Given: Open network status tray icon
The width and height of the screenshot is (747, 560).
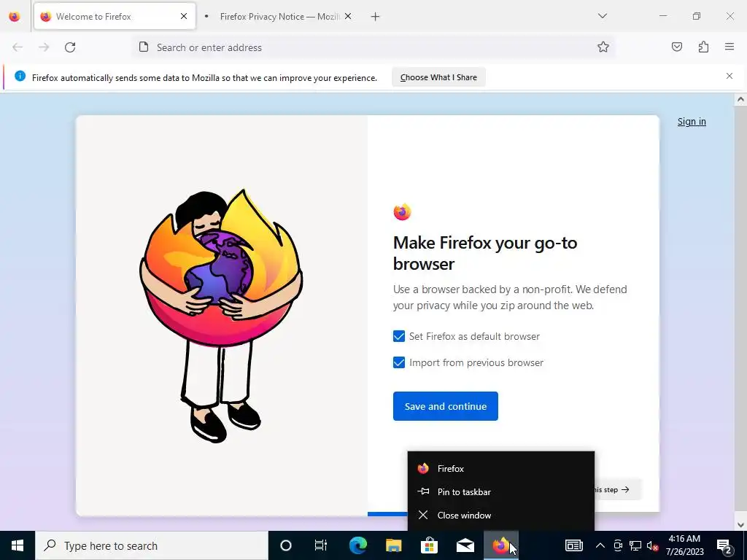Looking at the screenshot, I should click(x=635, y=545).
